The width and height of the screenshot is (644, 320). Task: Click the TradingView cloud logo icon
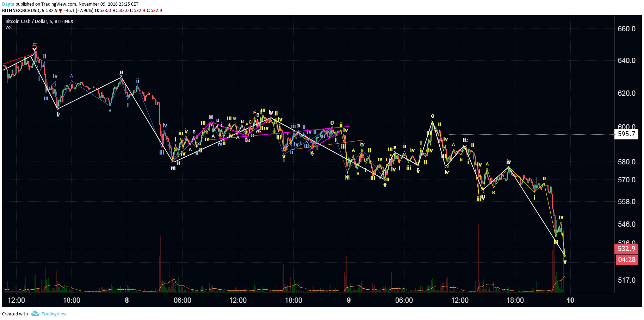pos(35,314)
